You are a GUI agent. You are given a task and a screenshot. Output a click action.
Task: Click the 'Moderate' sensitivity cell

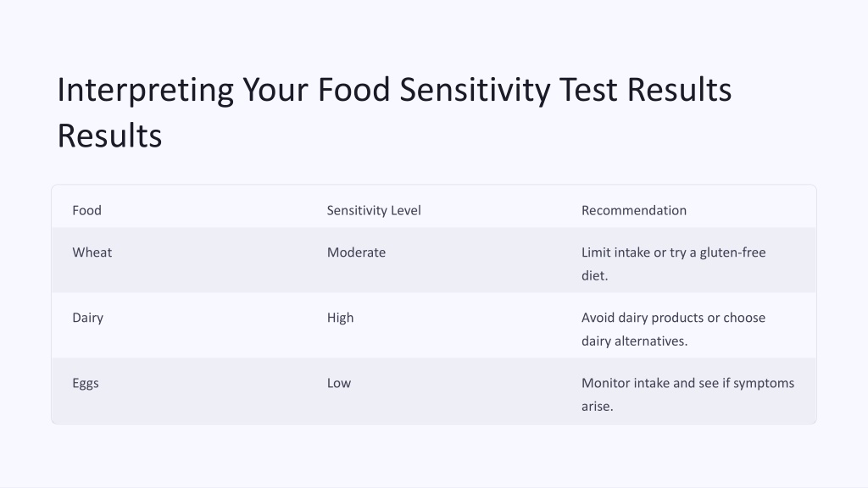(x=356, y=252)
